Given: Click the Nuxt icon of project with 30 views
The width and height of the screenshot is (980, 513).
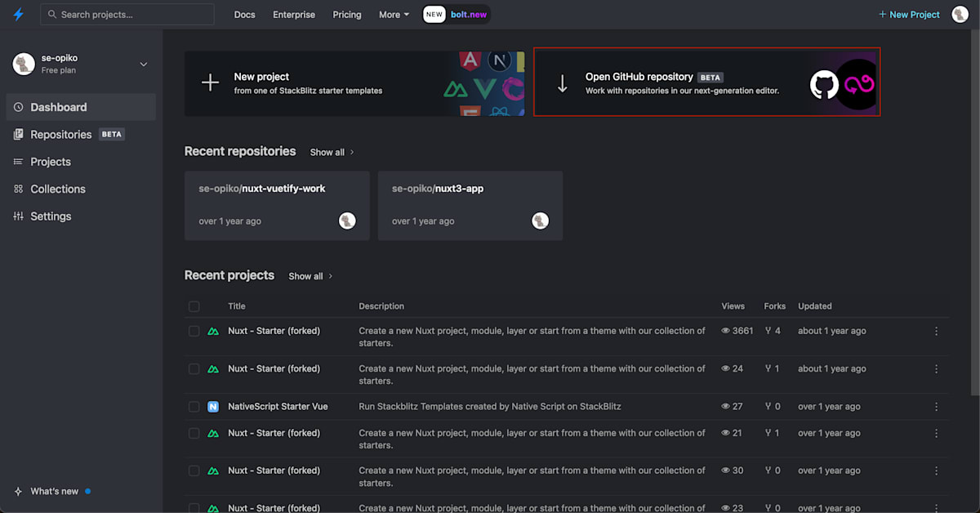Looking at the screenshot, I should coord(213,471).
